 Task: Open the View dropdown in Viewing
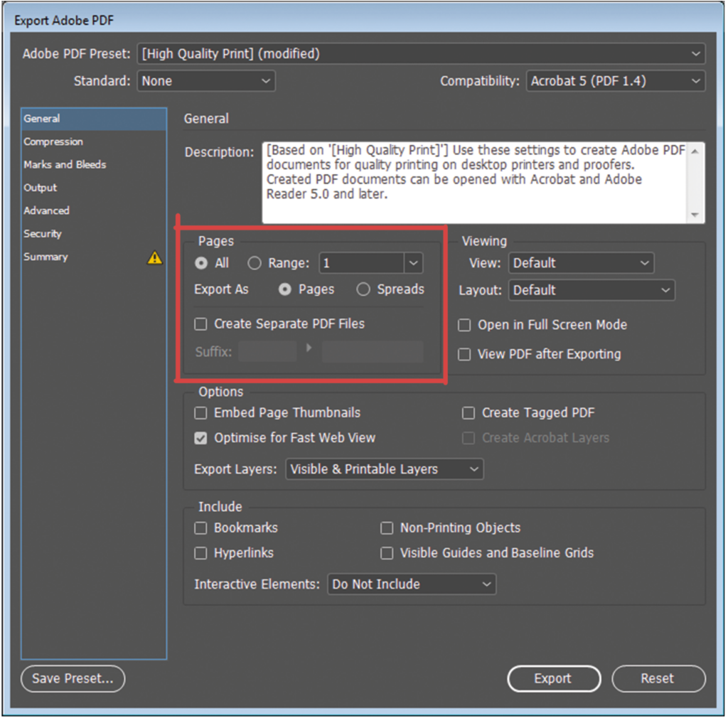click(x=582, y=263)
